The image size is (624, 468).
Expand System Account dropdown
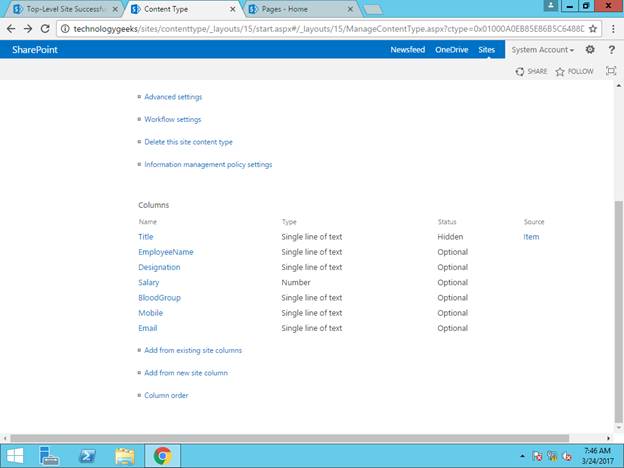click(543, 50)
